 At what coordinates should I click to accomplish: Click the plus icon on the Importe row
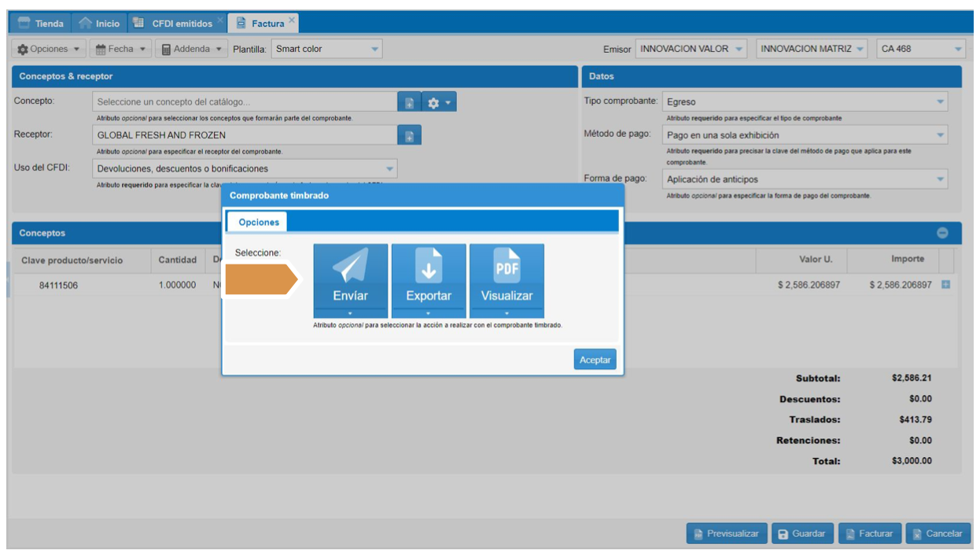[x=945, y=285]
